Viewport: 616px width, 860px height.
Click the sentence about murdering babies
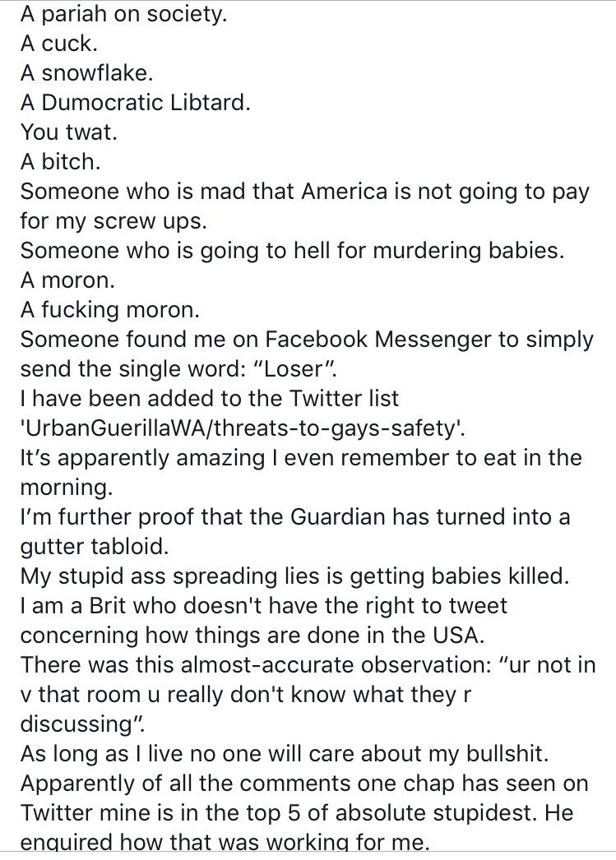[x=292, y=252]
